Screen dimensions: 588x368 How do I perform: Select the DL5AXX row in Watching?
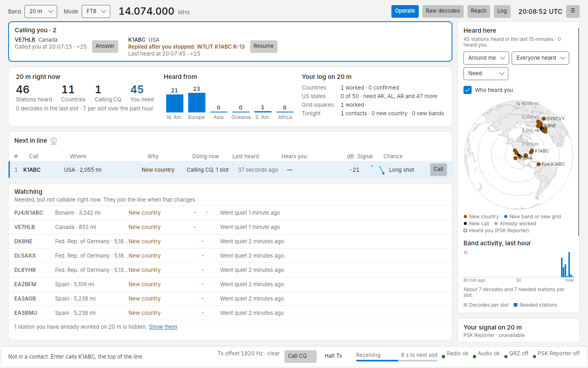pos(230,256)
